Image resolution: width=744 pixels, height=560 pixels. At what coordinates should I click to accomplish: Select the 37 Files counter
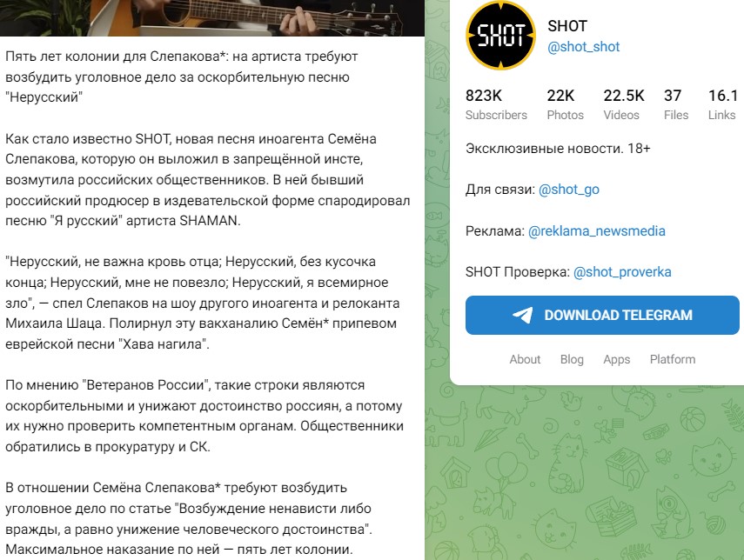[675, 104]
